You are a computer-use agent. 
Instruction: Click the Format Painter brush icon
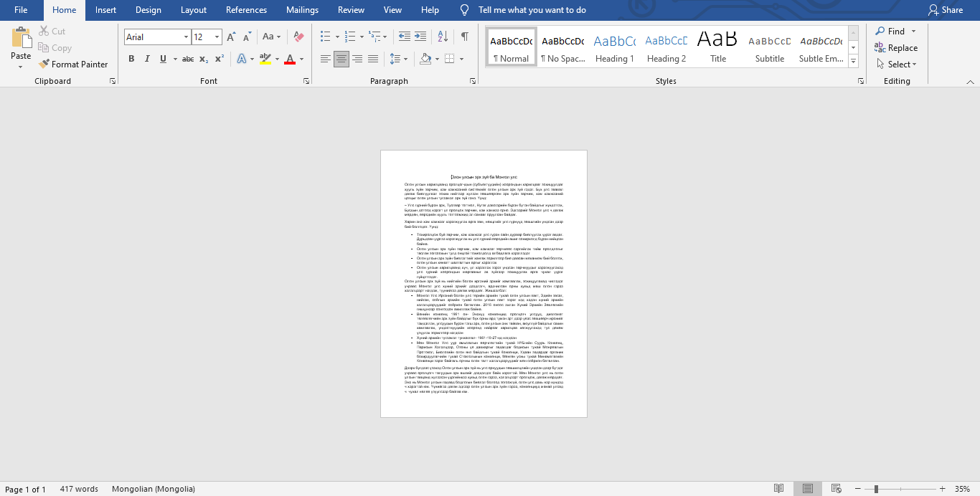[44, 65]
